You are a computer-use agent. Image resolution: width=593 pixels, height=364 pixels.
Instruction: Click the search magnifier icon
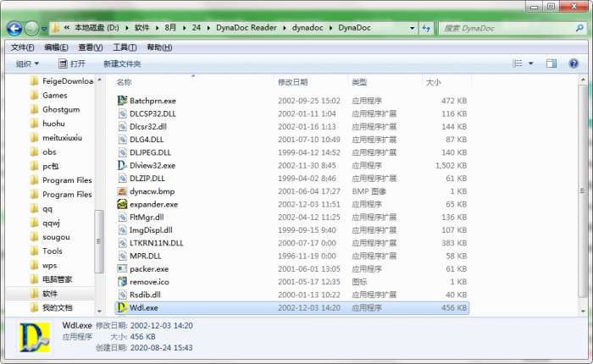(579, 28)
